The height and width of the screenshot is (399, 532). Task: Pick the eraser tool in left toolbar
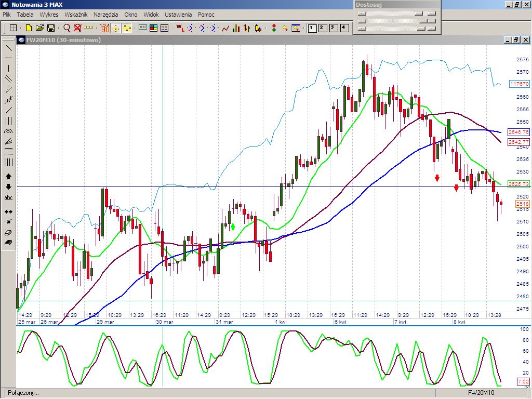click(8, 233)
